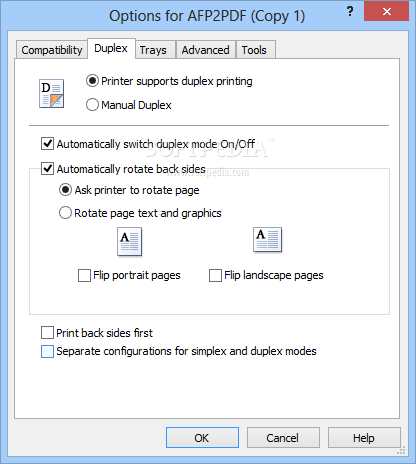This screenshot has width=416, height=464.
Task: Click the Cancel button
Action: [x=283, y=438]
